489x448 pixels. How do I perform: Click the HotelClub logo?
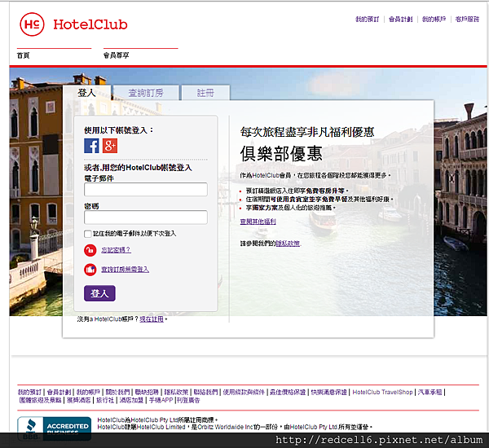click(73, 24)
